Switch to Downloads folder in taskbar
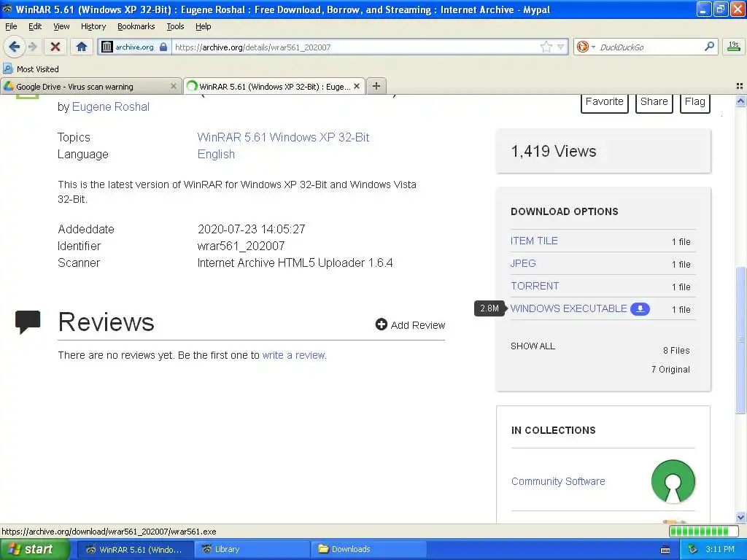Viewport: 747px width, 560px height. 368,550
